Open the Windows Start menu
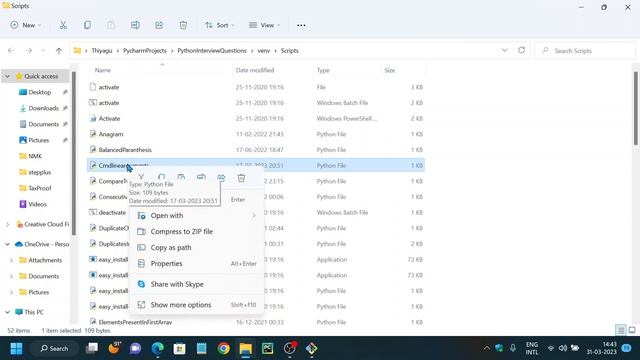 [16, 349]
